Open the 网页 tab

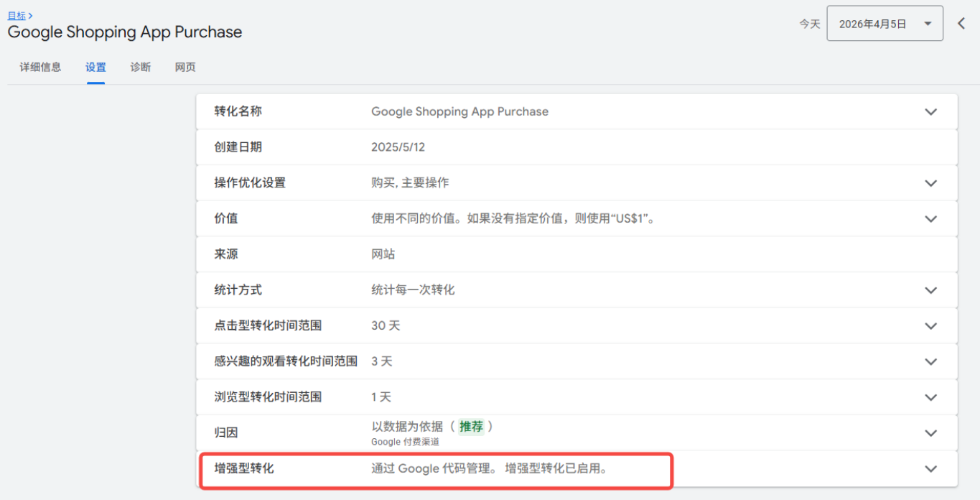coord(185,67)
